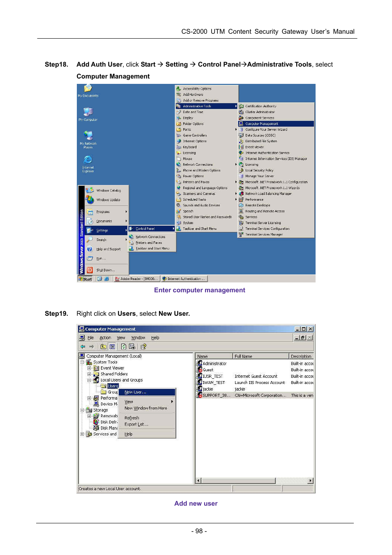The image size is (392, 555).
Task: Choose Refresh from context menu
Action: coord(147,418)
